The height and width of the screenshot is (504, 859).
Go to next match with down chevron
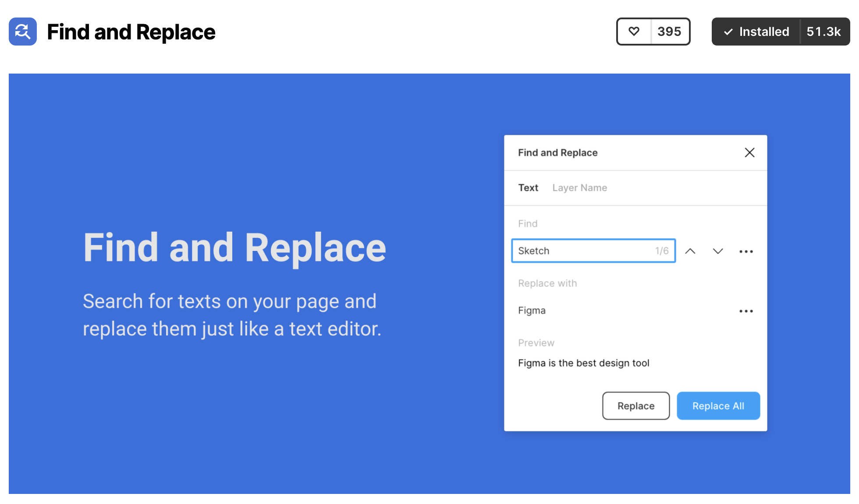tap(718, 251)
